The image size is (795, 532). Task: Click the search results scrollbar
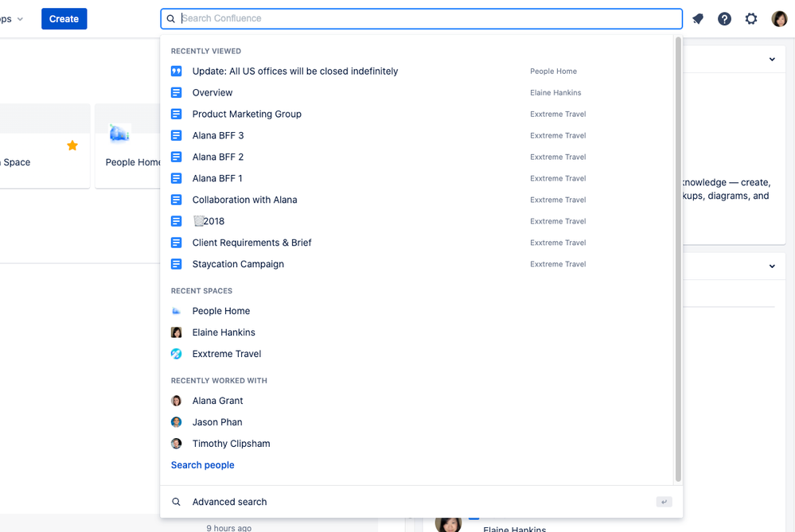pyautogui.click(x=678, y=239)
